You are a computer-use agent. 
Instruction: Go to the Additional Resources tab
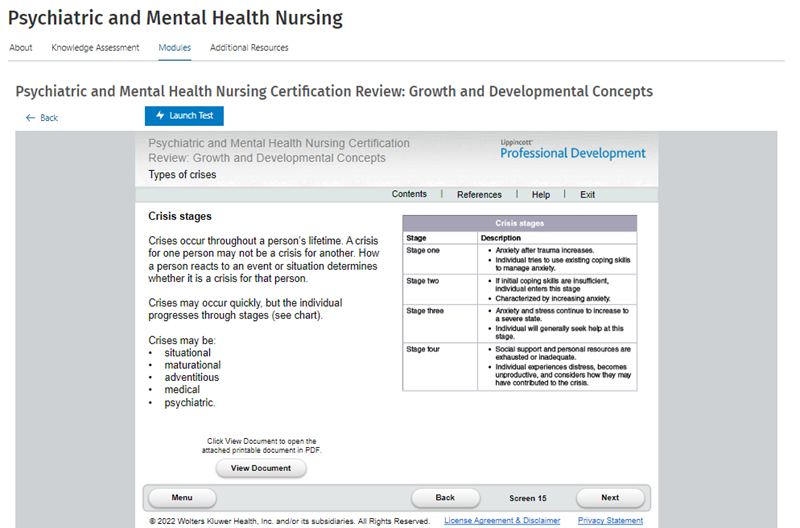[x=249, y=48]
